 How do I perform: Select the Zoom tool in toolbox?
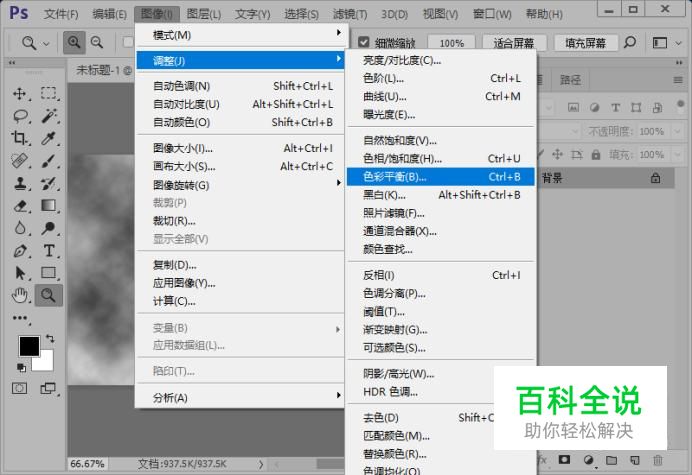tap(49, 295)
